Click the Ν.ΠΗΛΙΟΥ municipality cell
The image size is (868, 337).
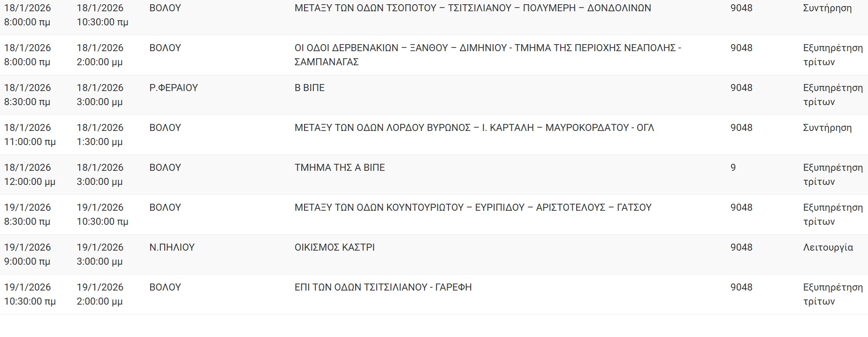pyautogui.click(x=172, y=247)
